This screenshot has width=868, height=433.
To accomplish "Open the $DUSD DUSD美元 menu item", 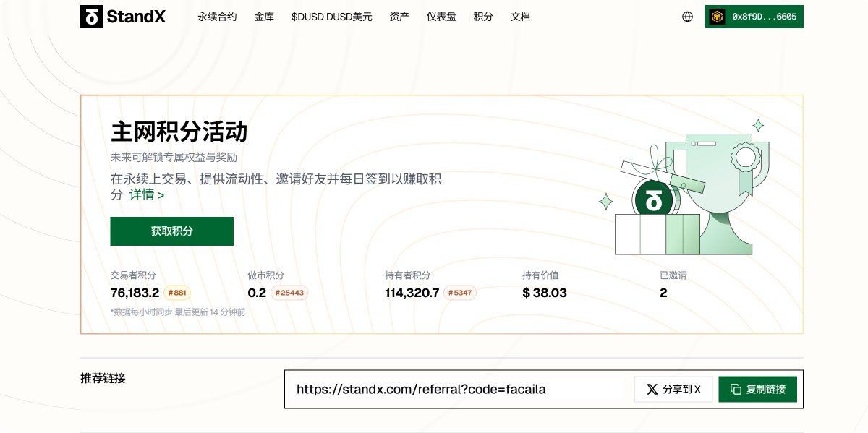I will (x=332, y=17).
